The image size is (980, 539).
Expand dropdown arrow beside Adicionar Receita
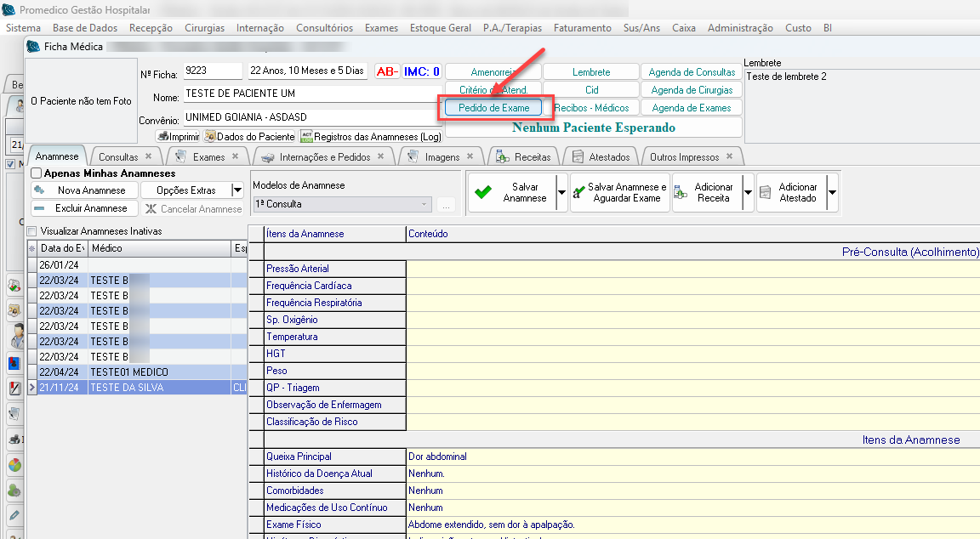(748, 193)
